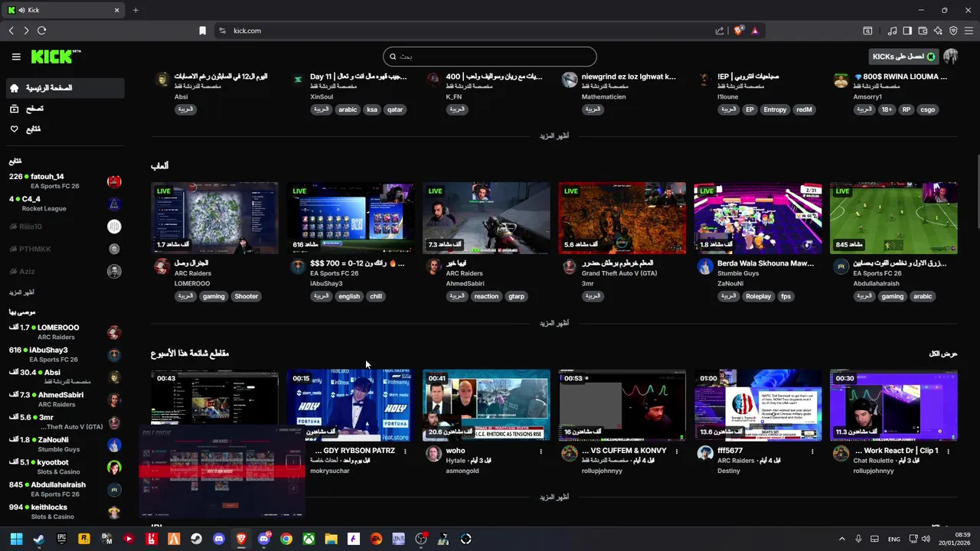Play the Asmongold woho clip
The width and height of the screenshot is (980, 551).
click(x=486, y=405)
